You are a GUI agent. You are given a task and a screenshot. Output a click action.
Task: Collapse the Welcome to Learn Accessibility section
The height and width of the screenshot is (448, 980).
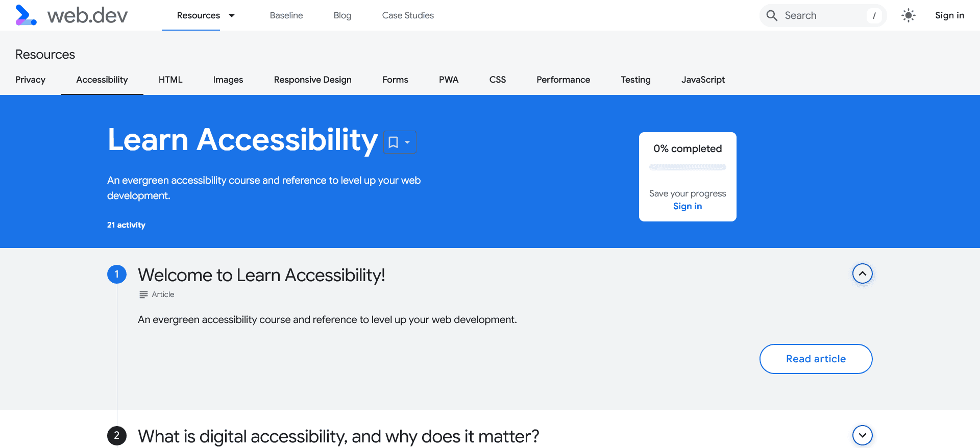pyautogui.click(x=862, y=273)
